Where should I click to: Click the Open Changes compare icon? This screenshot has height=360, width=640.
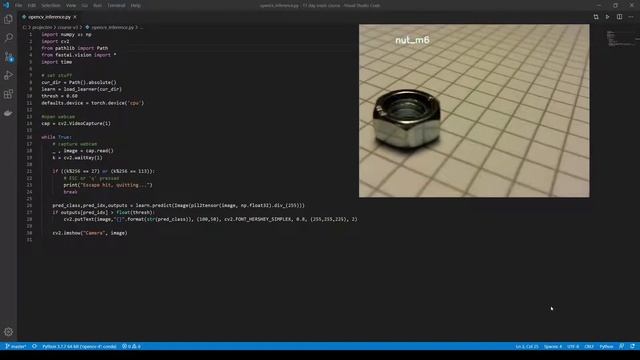tap(596, 17)
